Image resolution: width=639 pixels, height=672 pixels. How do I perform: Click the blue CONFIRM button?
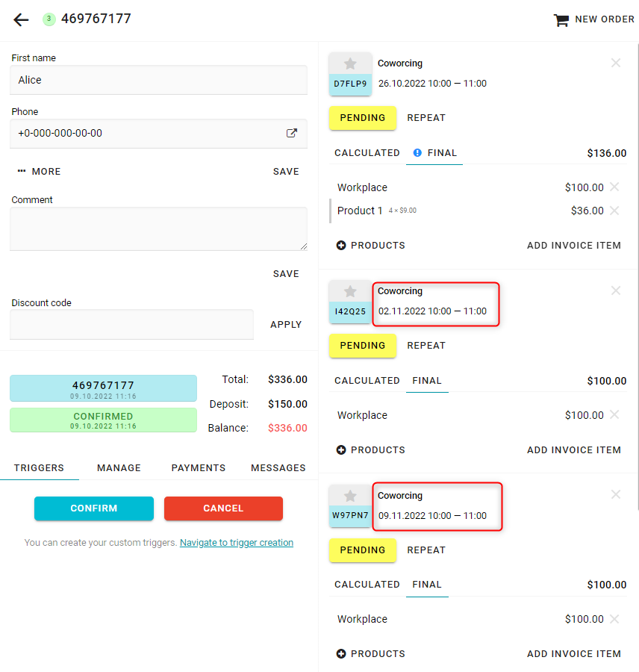[94, 508]
